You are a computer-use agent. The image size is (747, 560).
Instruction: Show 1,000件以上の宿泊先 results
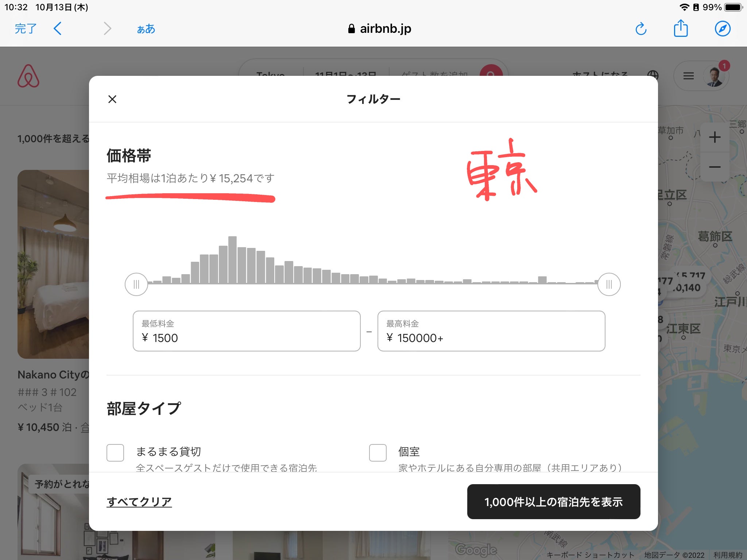(553, 502)
